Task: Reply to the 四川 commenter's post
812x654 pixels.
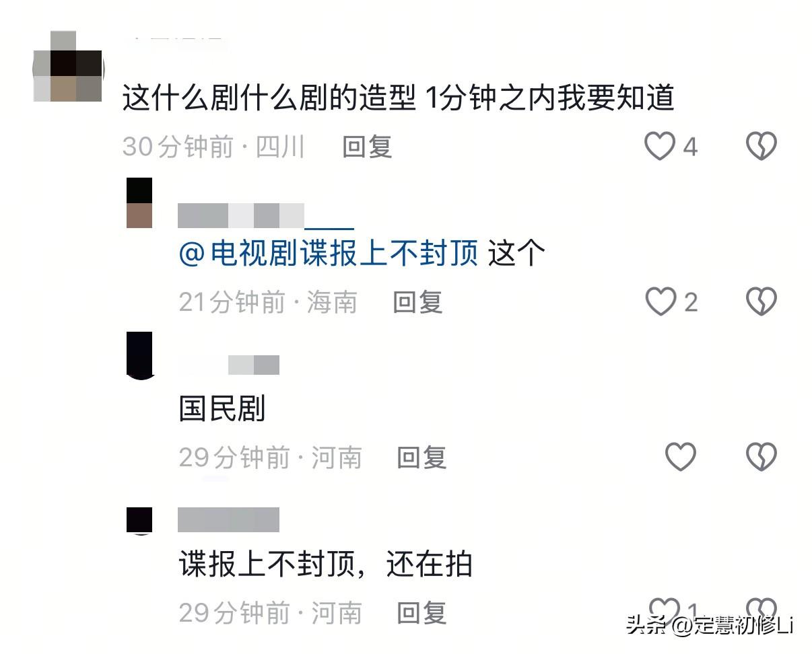Action: [x=367, y=147]
